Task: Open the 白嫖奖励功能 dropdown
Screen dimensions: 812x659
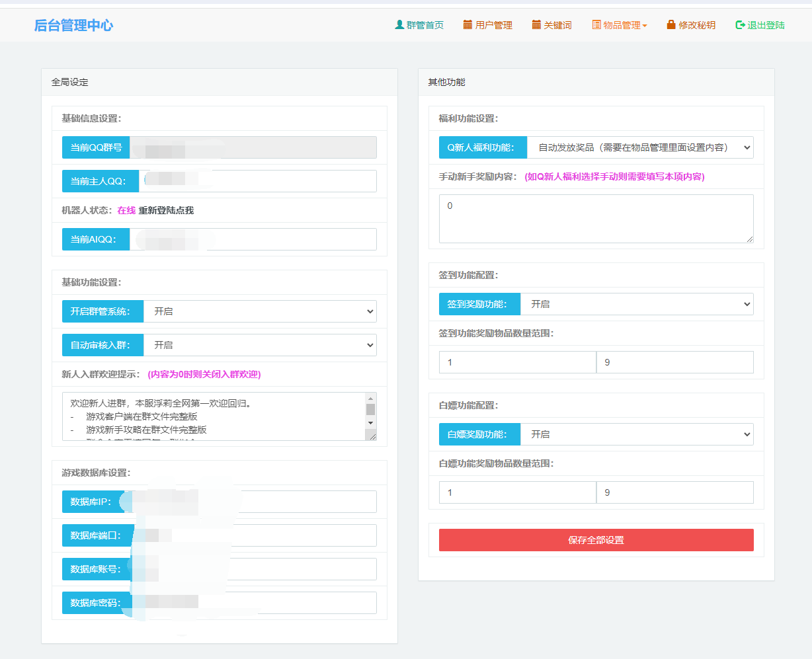Action: 637,434
